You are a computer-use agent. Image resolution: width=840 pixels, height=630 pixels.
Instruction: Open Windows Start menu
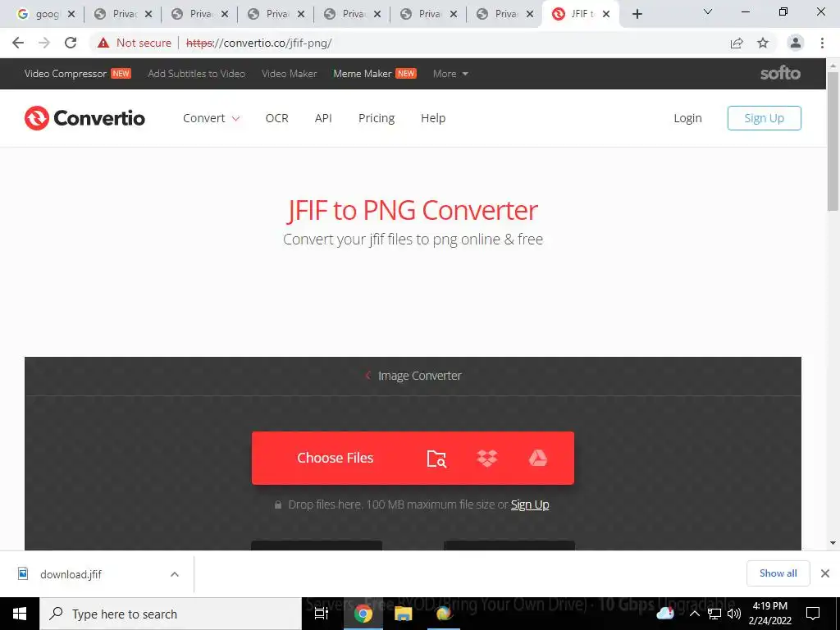20,614
